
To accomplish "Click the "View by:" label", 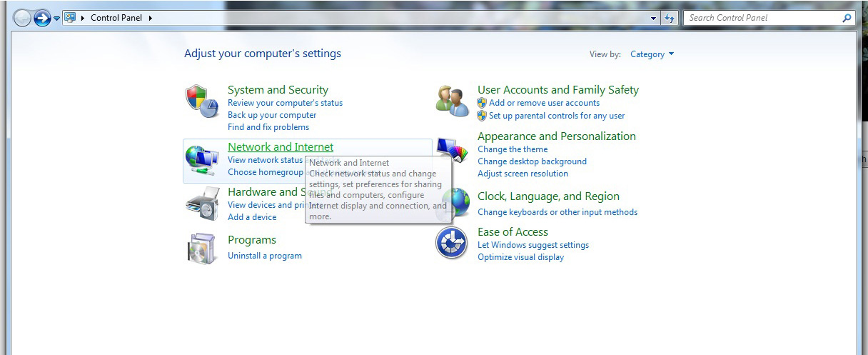I will [x=605, y=54].
